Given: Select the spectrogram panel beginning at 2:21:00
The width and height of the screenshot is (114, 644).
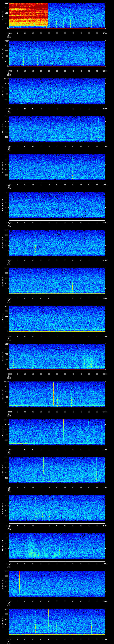Looking at the screenshot, I should pos(57,205).
